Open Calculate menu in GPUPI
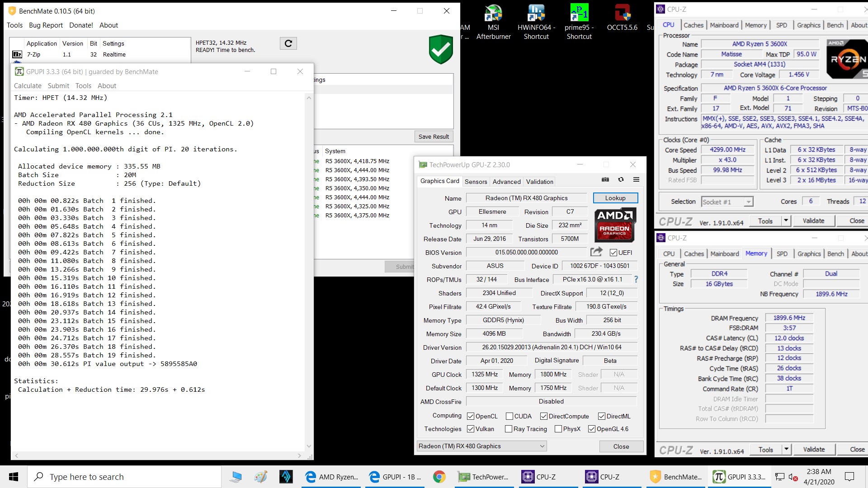Image resolution: width=868 pixels, height=488 pixels. (28, 85)
